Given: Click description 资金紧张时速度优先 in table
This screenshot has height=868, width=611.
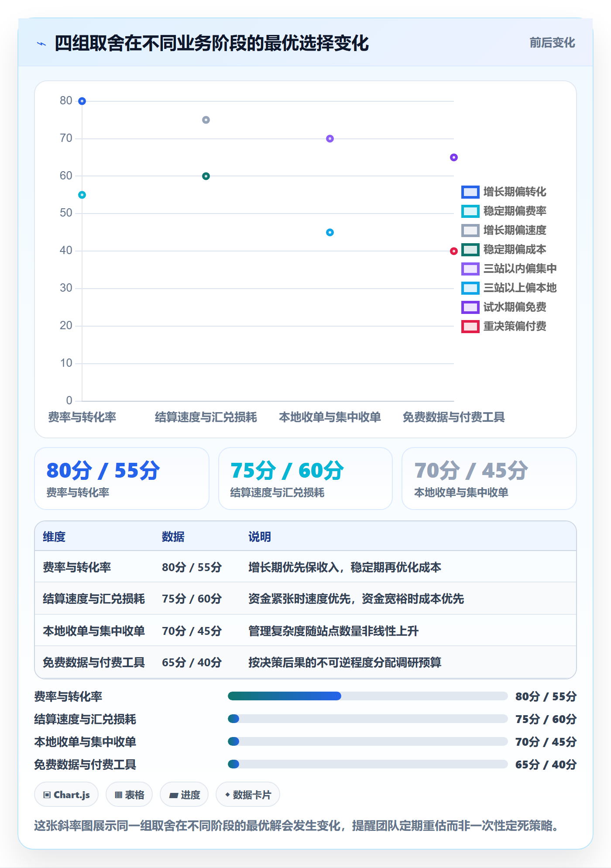Looking at the screenshot, I should pyautogui.click(x=356, y=599).
